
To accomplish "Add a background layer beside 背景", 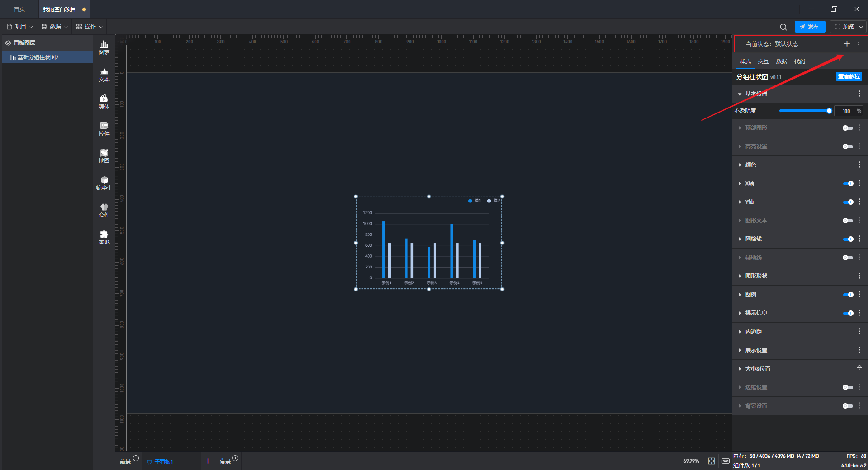I will pyautogui.click(x=236, y=458).
